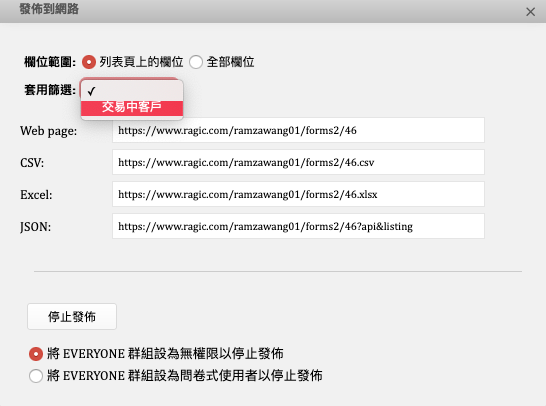This screenshot has height=406, width=546.
Task: Choose the blank checked filter option
Action: 132,91
